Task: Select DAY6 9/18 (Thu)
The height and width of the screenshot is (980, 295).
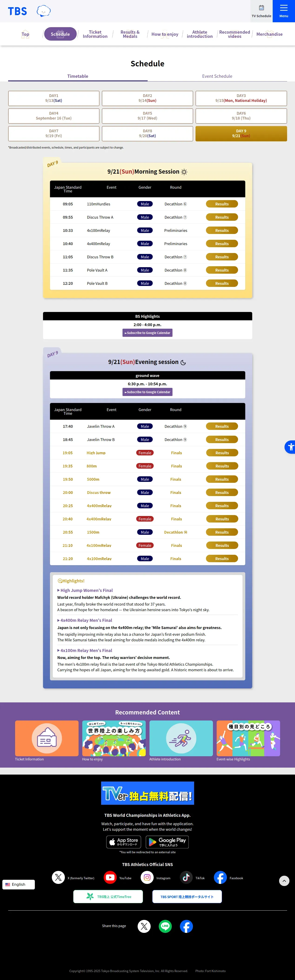Action: [241, 116]
